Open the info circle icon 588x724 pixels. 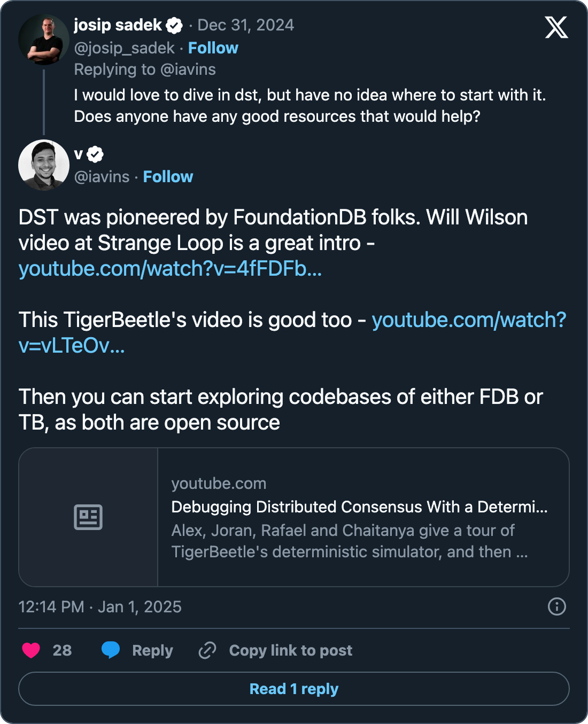click(556, 606)
